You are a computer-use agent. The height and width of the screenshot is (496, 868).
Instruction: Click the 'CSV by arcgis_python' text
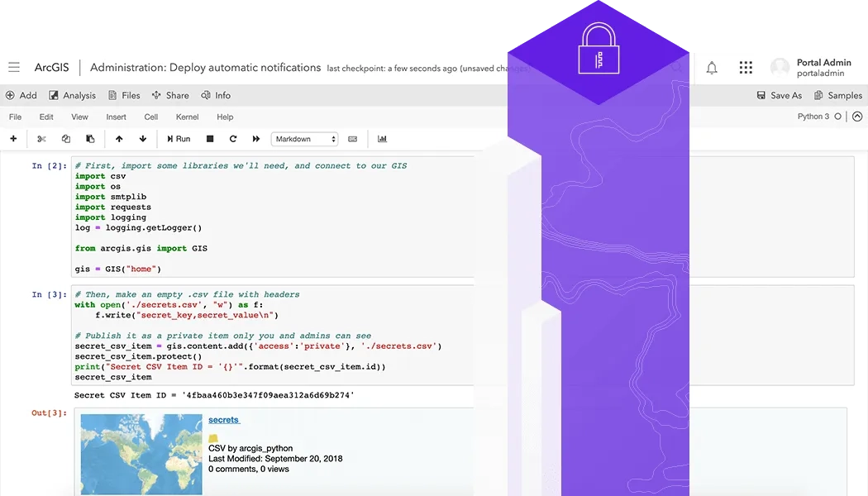(250, 448)
